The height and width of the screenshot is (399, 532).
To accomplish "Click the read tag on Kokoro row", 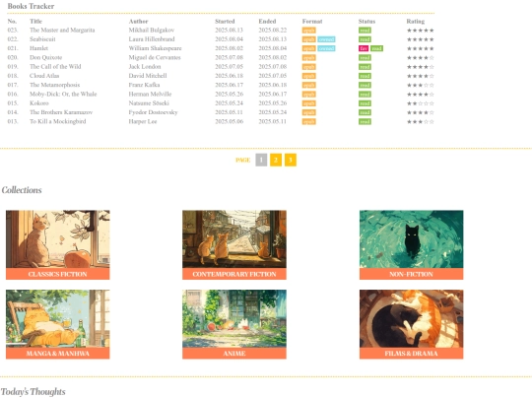I will [365, 103].
